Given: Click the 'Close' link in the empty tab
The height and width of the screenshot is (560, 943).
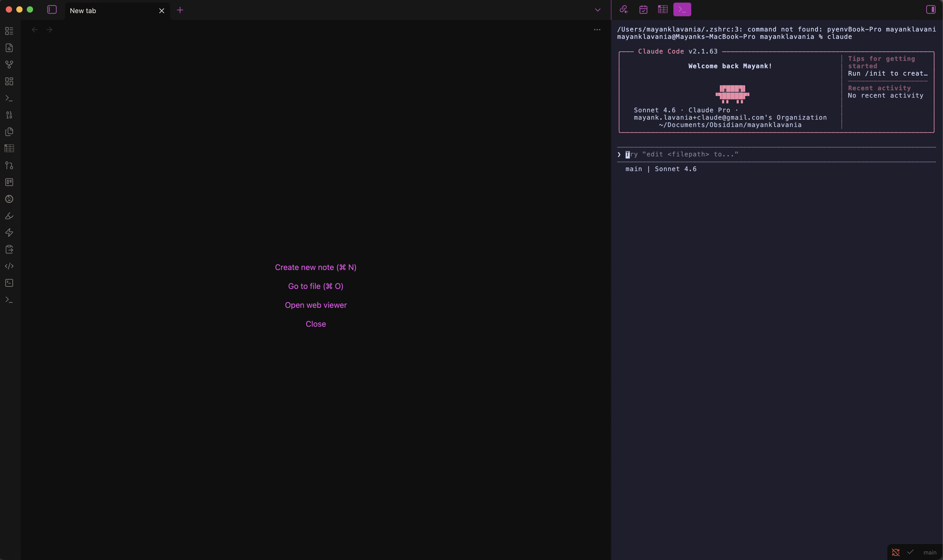Looking at the screenshot, I should pos(316,324).
